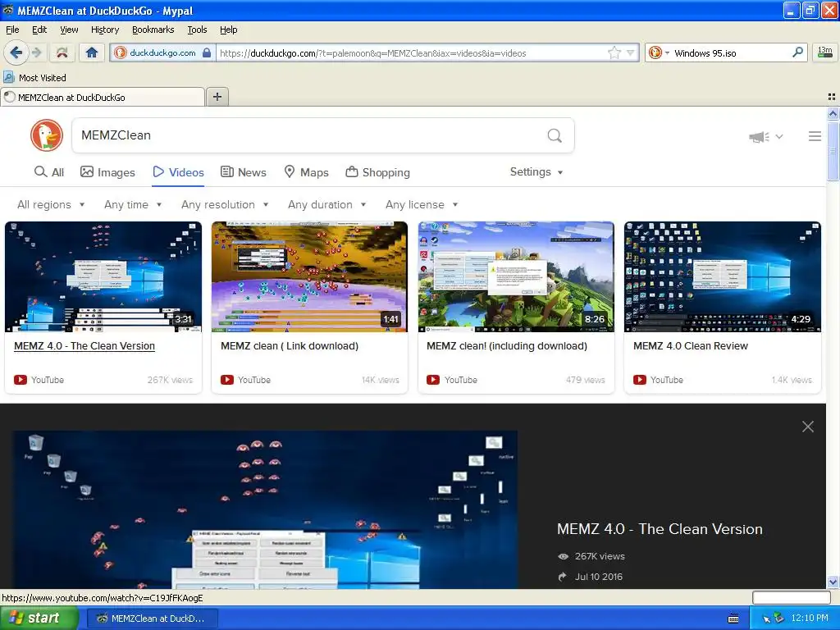Click the DuckDuckGo duck logo
The image size is (840, 630).
click(47, 135)
